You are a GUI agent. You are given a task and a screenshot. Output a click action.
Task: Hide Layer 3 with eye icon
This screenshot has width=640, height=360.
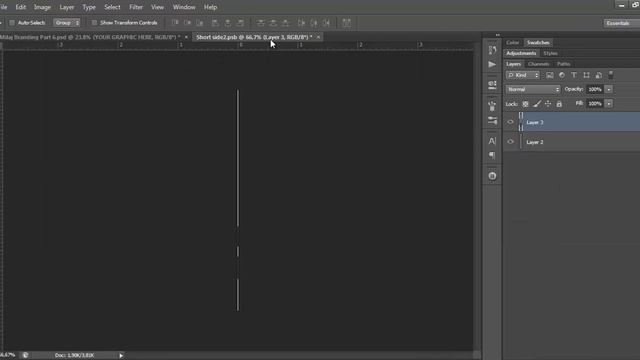click(510, 122)
